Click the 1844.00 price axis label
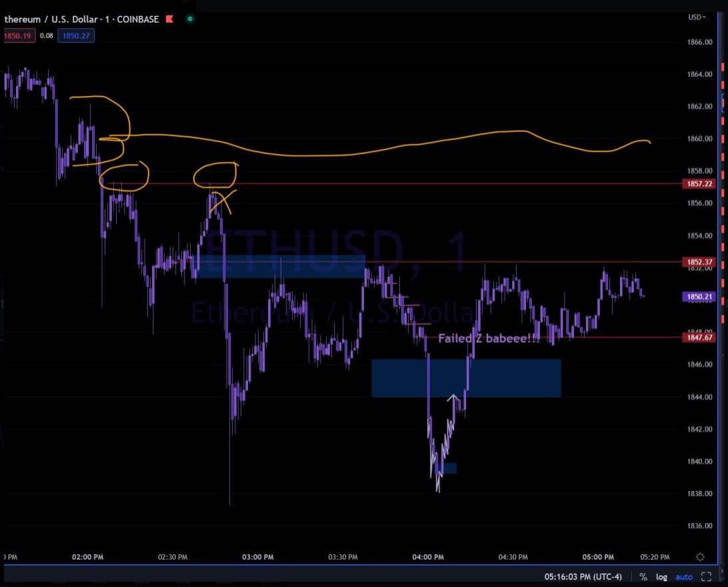 pyautogui.click(x=699, y=397)
